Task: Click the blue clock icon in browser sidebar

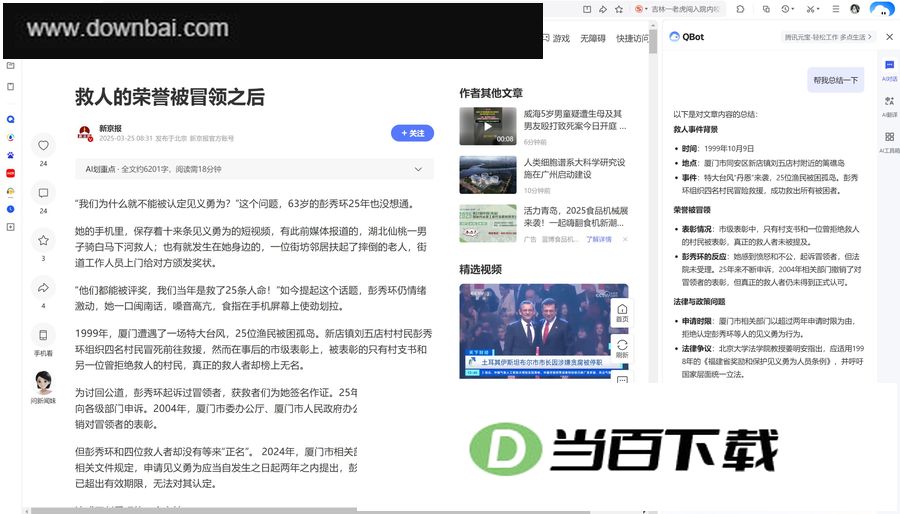Action: 10,209
